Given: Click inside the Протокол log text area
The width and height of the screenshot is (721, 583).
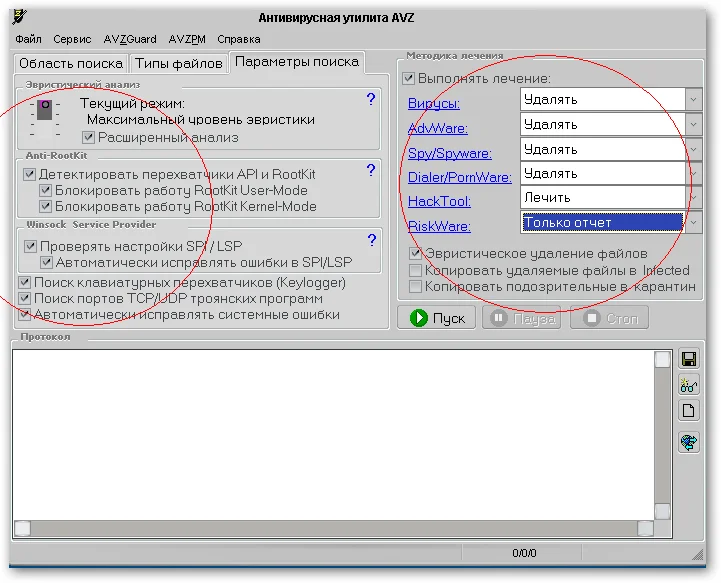Looking at the screenshot, I should [333, 435].
